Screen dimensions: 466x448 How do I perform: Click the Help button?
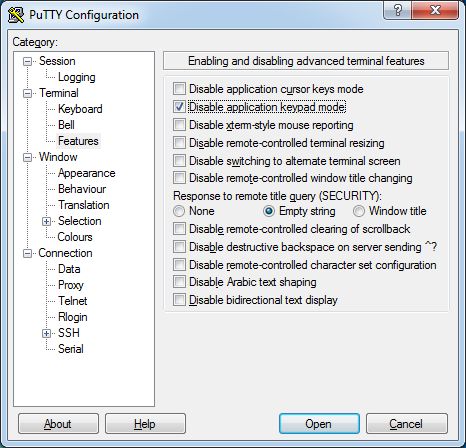(145, 424)
